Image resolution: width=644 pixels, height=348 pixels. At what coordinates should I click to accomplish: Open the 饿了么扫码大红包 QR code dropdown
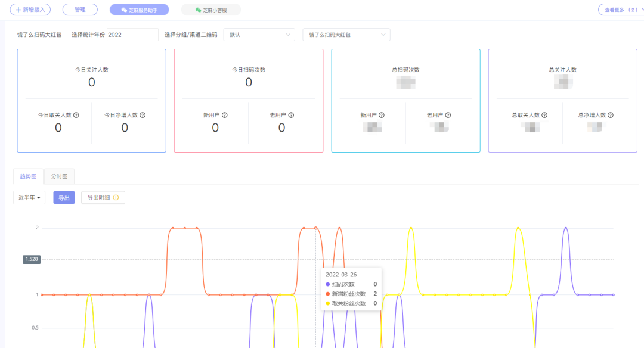(x=346, y=35)
